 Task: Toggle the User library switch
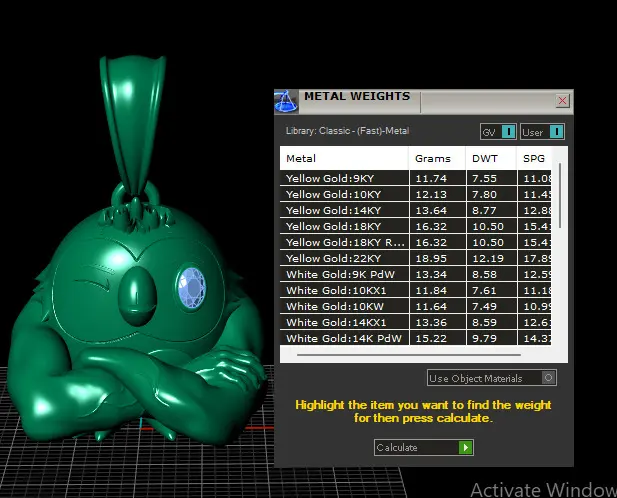(x=542, y=132)
